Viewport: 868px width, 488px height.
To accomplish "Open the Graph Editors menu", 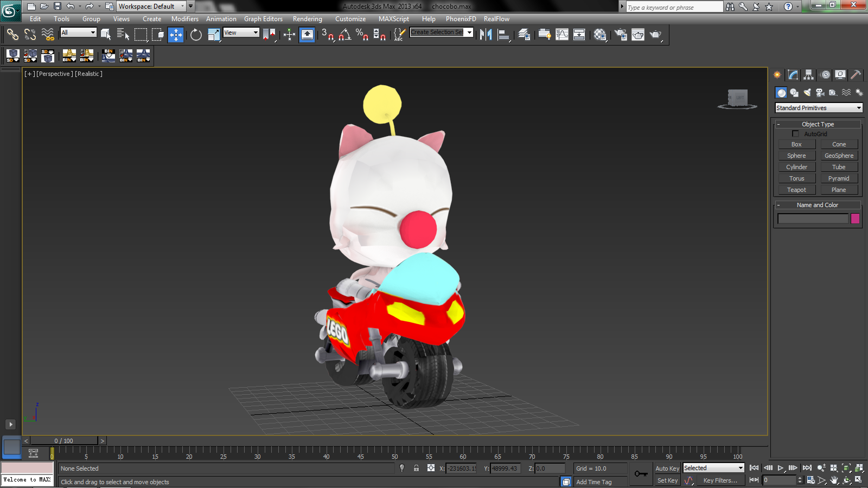I will click(x=263, y=19).
